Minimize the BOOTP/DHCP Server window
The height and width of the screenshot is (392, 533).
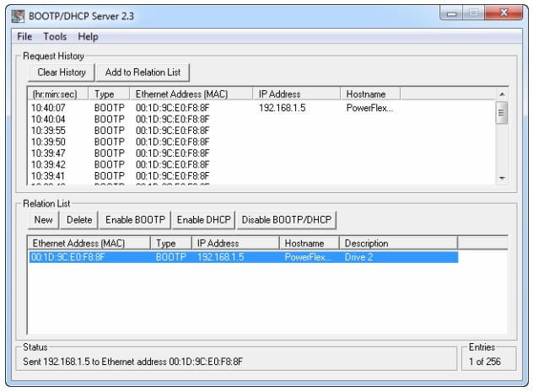[451, 13]
